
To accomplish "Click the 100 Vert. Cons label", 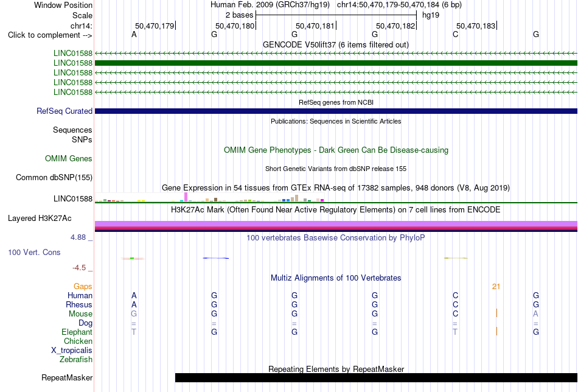I will (34, 252).
